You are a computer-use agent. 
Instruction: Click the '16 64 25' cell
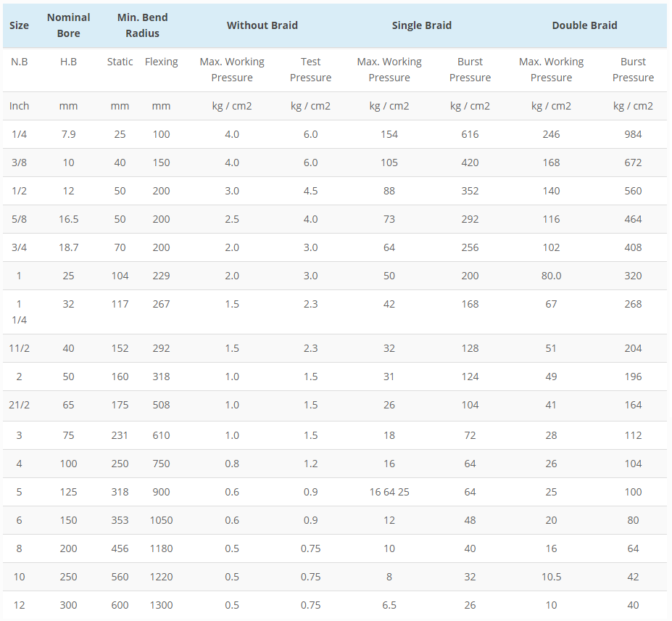[x=389, y=492]
